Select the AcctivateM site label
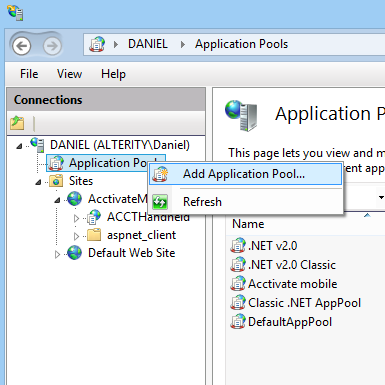 point(117,199)
